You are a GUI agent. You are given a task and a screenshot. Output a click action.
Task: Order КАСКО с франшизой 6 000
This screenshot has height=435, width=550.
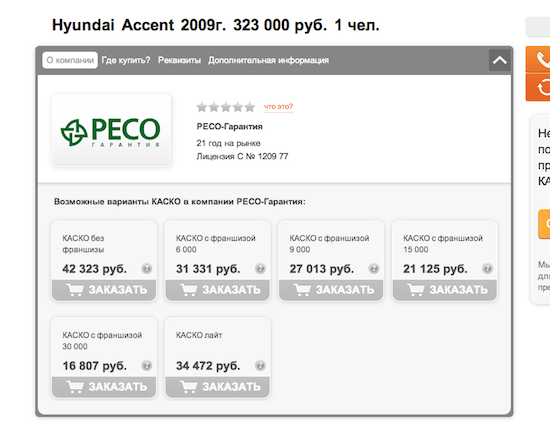217,290
